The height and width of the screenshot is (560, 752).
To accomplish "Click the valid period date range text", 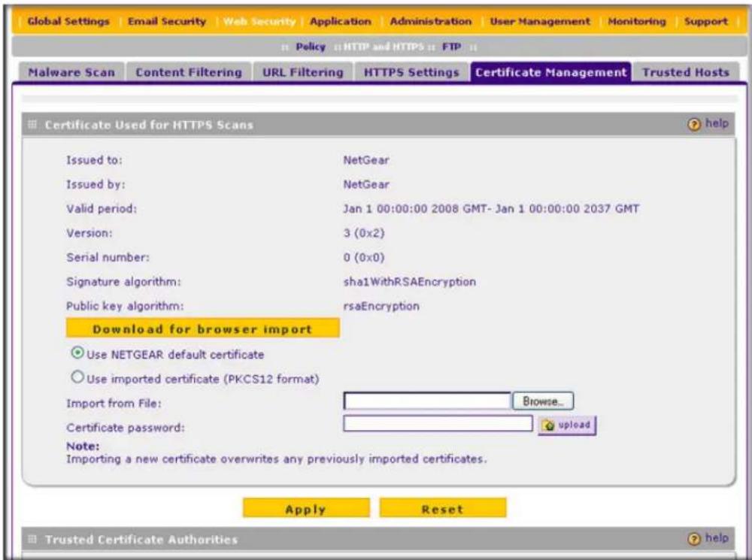I will 491,209.
